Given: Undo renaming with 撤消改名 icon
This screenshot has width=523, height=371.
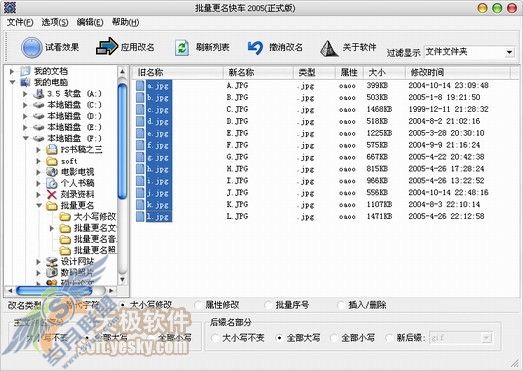Looking at the screenshot, I should (255, 48).
